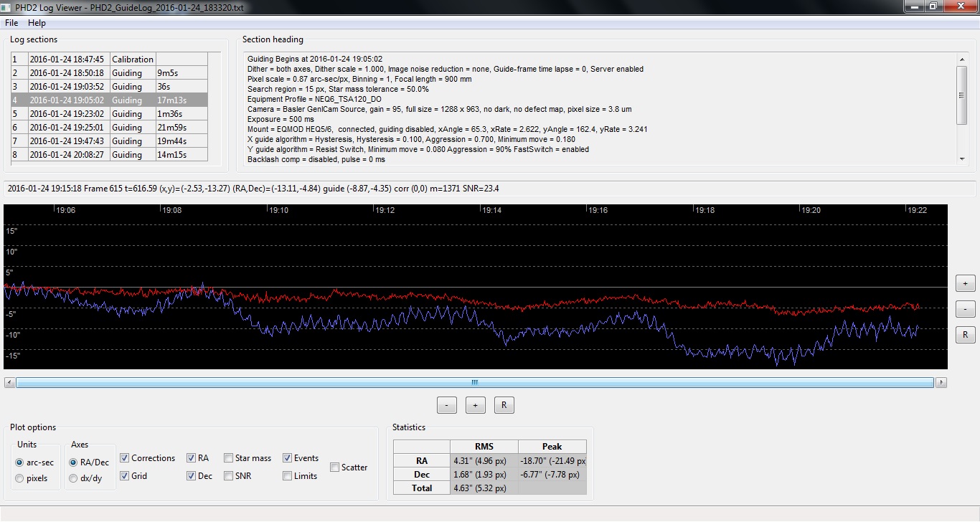Click the vertical zoom + button beside the graph
This screenshot has height=522, width=980.
tap(965, 284)
